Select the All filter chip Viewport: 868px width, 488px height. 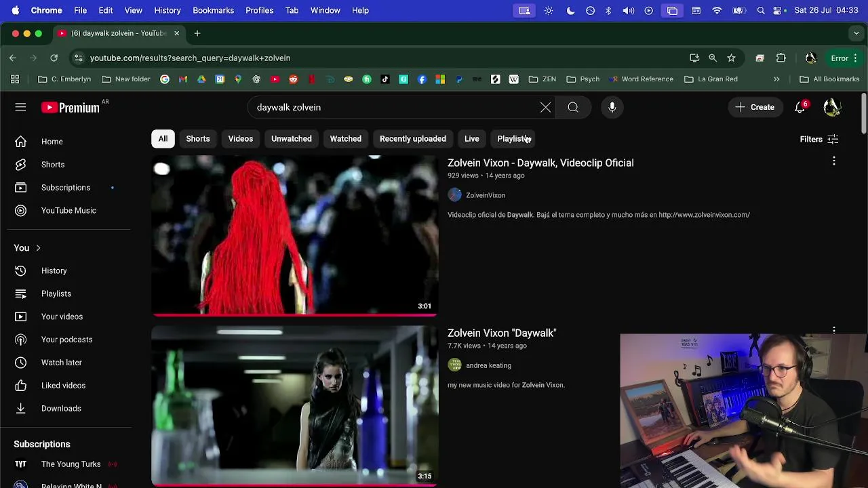(x=163, y=139)
